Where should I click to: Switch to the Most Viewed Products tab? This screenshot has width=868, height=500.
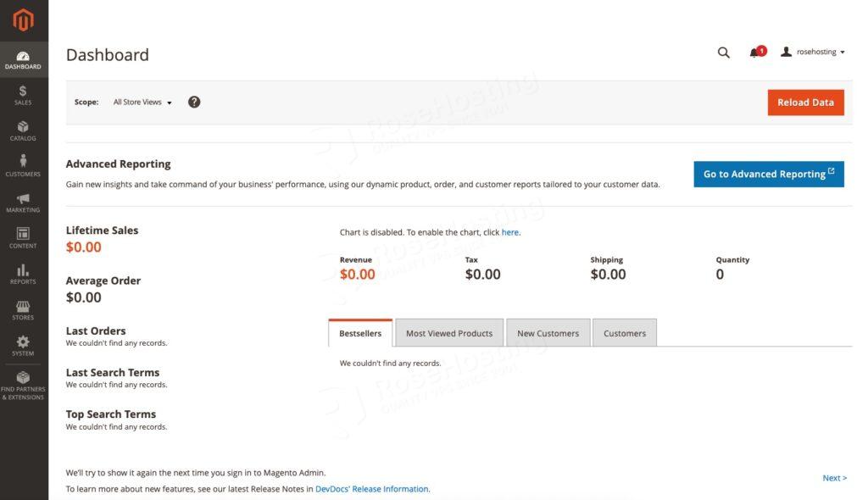pyautogui.click(x=448, y=332)
